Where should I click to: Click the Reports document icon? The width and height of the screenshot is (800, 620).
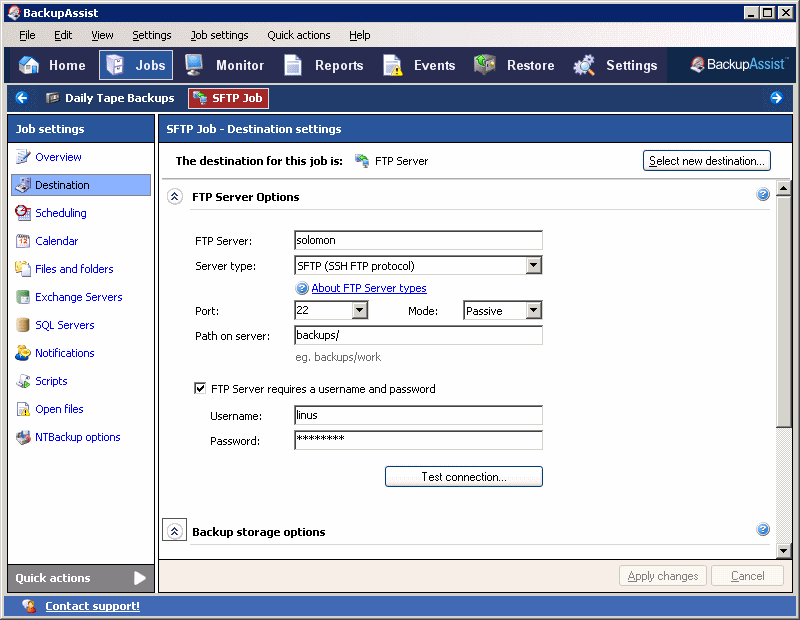point(293,65)
